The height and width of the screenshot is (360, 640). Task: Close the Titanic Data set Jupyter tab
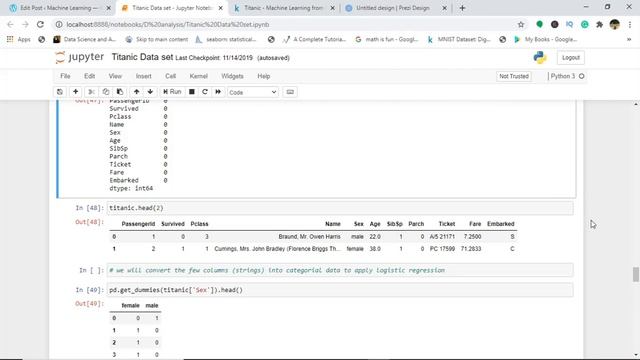pyautogui.click(x=221, y=8)
